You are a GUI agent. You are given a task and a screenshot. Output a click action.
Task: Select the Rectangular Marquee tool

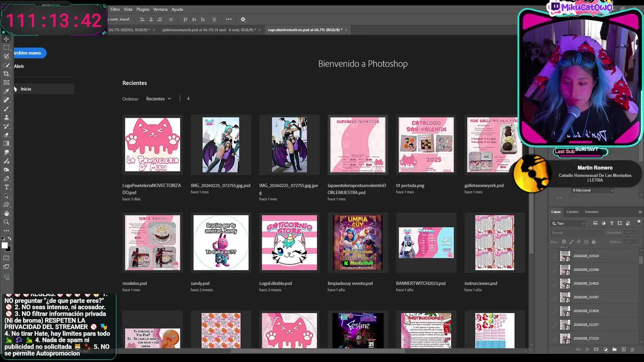7,47
